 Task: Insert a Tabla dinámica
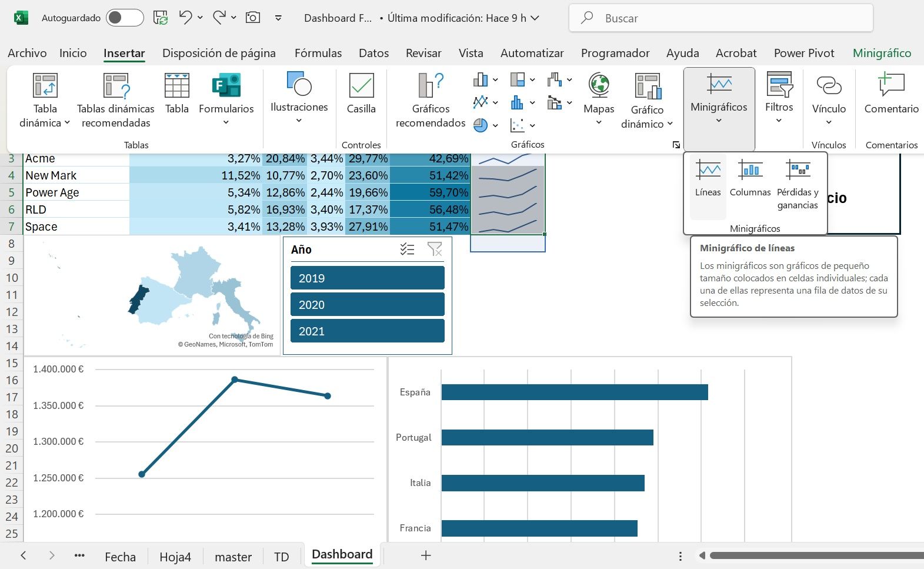(x=45, y=100)
